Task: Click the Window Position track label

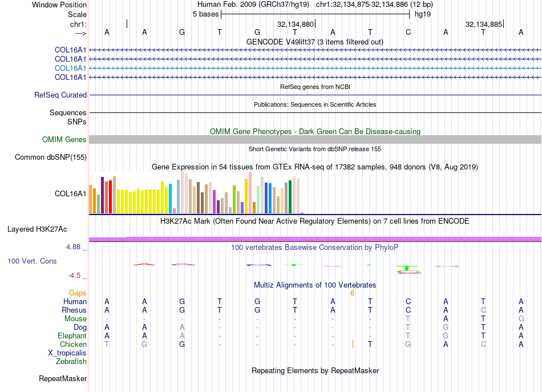Action: [59, 5]
